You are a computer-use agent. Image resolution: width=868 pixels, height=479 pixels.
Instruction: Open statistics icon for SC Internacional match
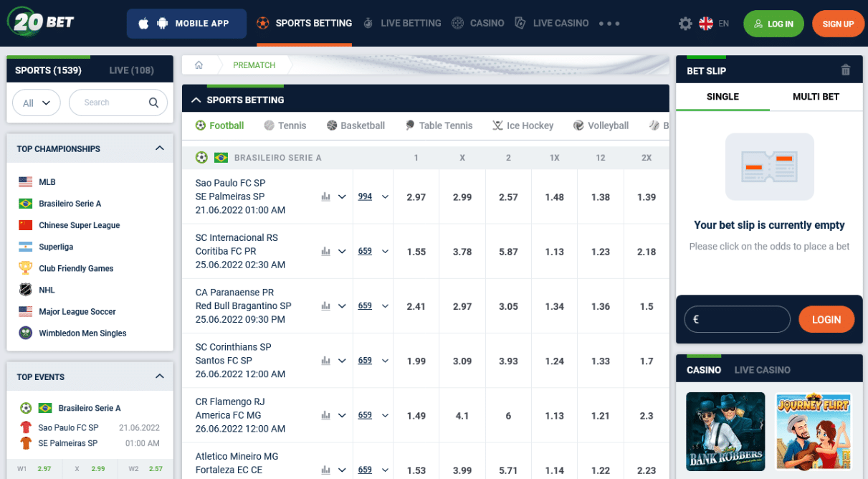point(326,252)
